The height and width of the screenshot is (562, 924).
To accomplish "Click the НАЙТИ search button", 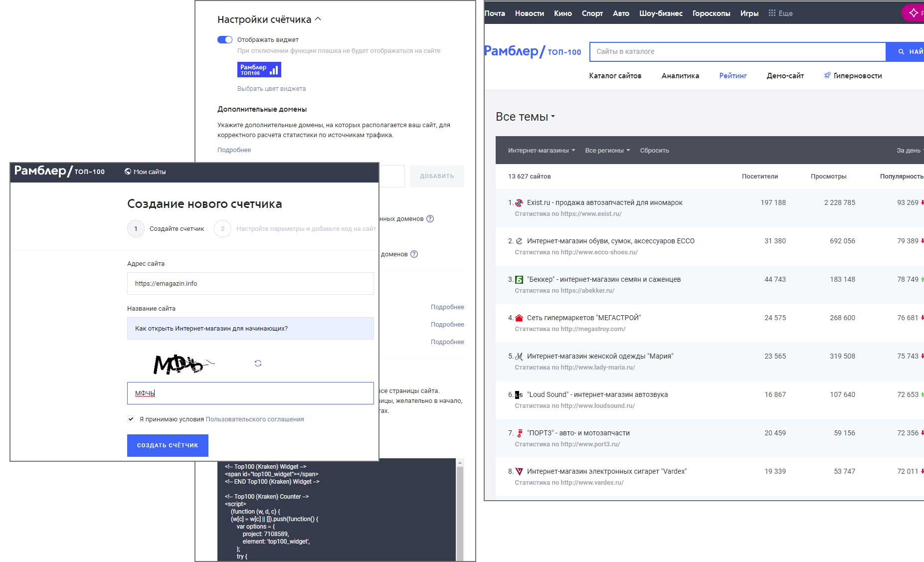I will 905,51.
